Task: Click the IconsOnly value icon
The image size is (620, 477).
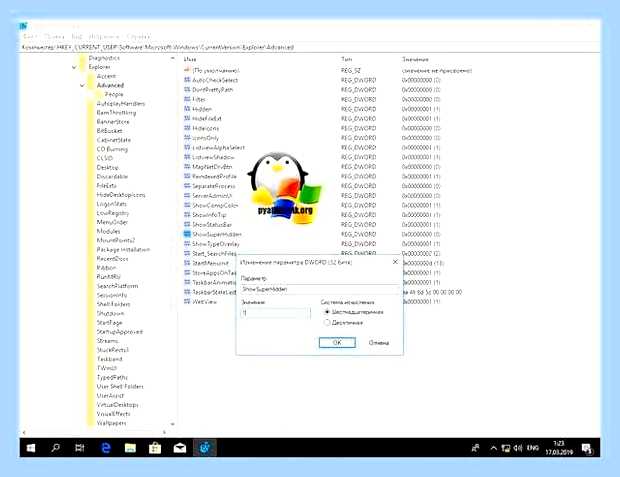Action: [187, 138]
